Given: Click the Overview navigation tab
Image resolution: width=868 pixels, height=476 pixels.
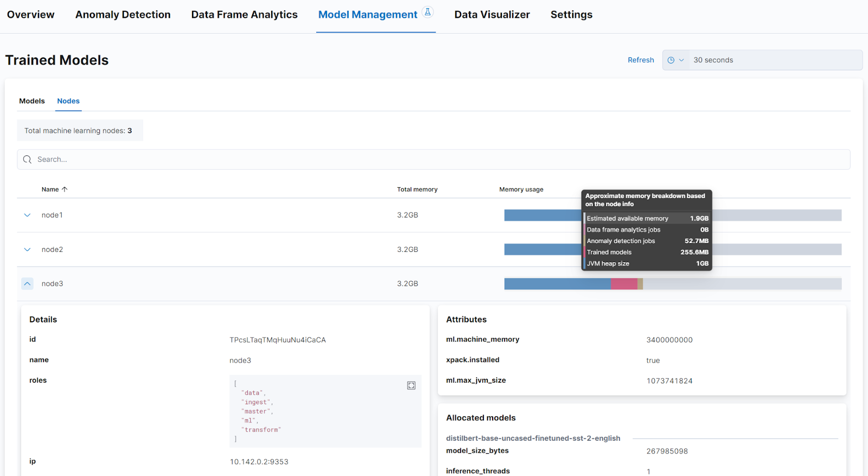Looking at the screenshot, I should pos(31,15).
